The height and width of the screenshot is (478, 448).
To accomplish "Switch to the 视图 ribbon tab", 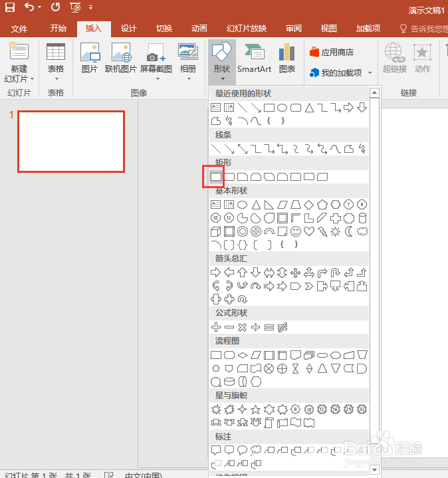I will pyautogui.click(x=329, y=29).
